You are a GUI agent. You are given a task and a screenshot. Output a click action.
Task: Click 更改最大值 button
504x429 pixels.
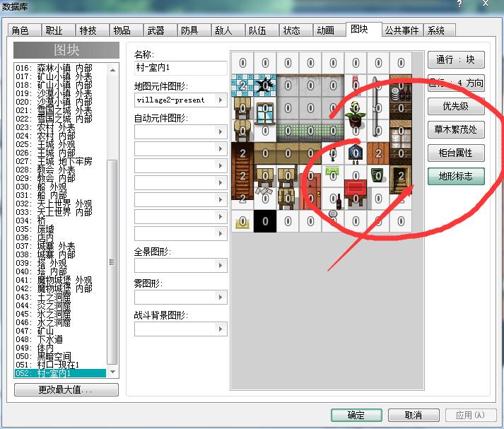pyautogui.click(x=66, y=390)
